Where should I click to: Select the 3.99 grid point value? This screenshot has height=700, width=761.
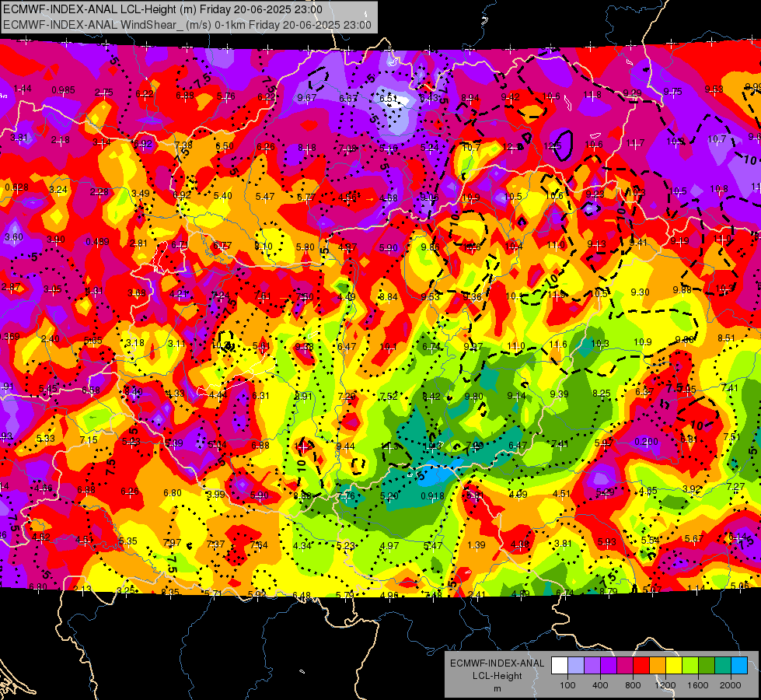(215, 494)
